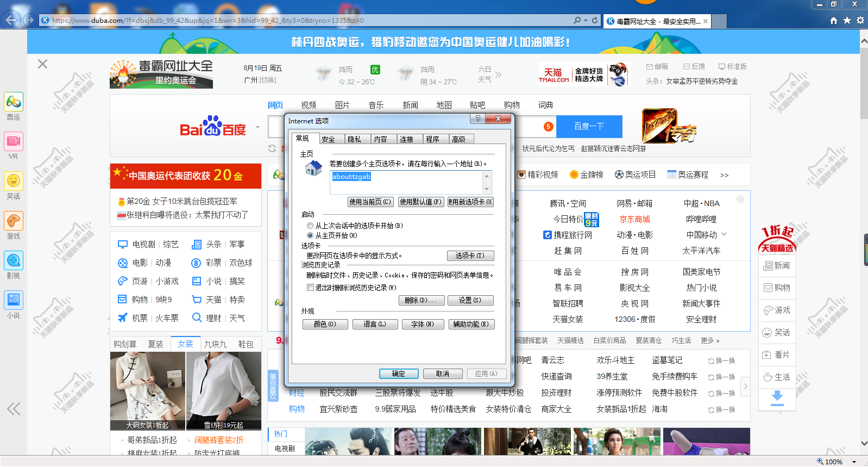Screen dimensions: 868x467
Task: Click 使用默认值 button
Action: (421, 202)
